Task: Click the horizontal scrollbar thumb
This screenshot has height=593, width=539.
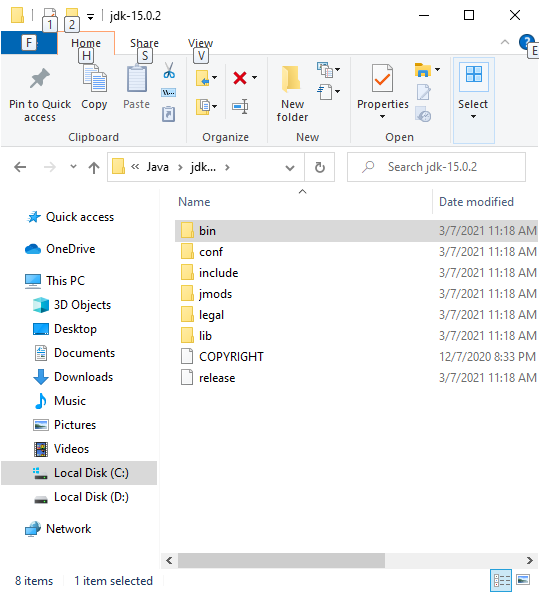Action: click(x=281, y=560)
